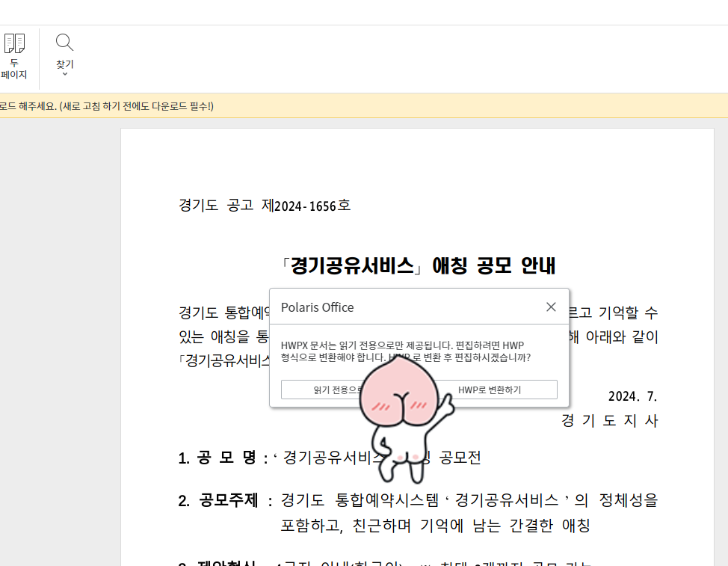Open the Find tool magnifier icon

(x=64, y=41)
